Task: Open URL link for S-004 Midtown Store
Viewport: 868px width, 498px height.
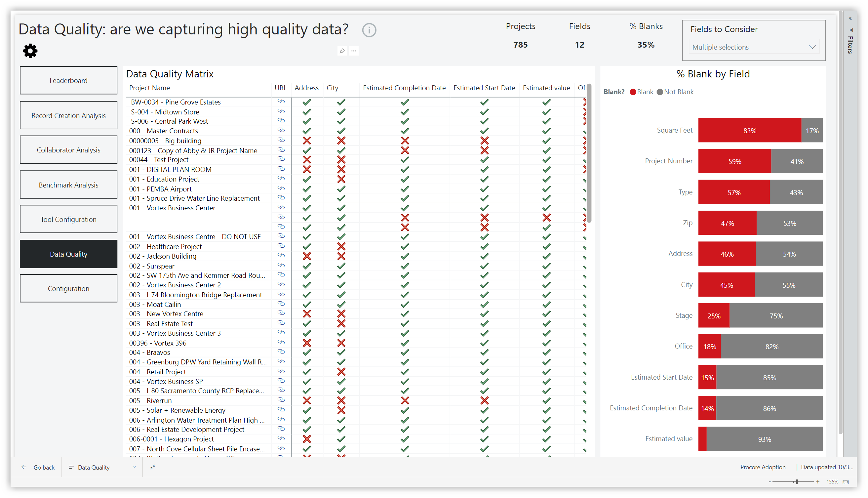Action: pyautogui.click(x=281, y=111)
